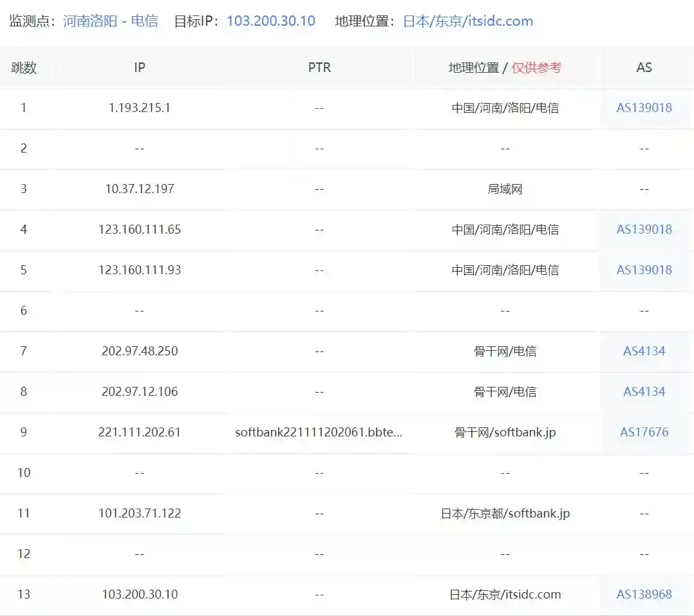Click the 河南洛阳 - 电信 monitoring point link
The height and width of the screenshot is (616, 694).
coord(111,21)
